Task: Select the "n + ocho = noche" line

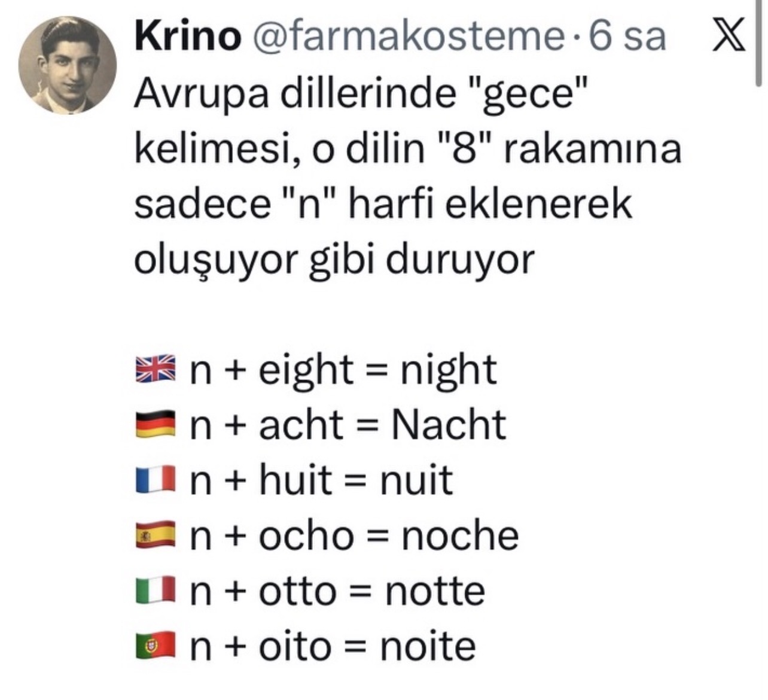Action: (353, 535)
